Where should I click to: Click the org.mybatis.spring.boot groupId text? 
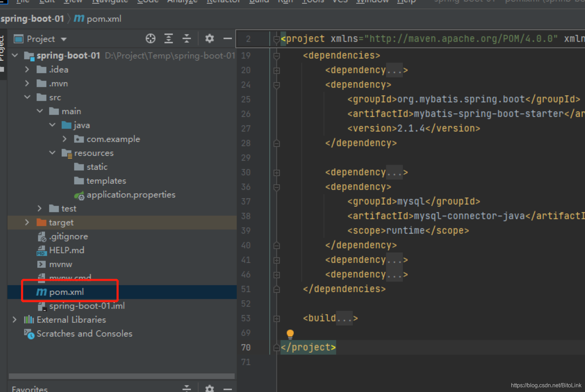pyautogui.click(x=461, y=99)
